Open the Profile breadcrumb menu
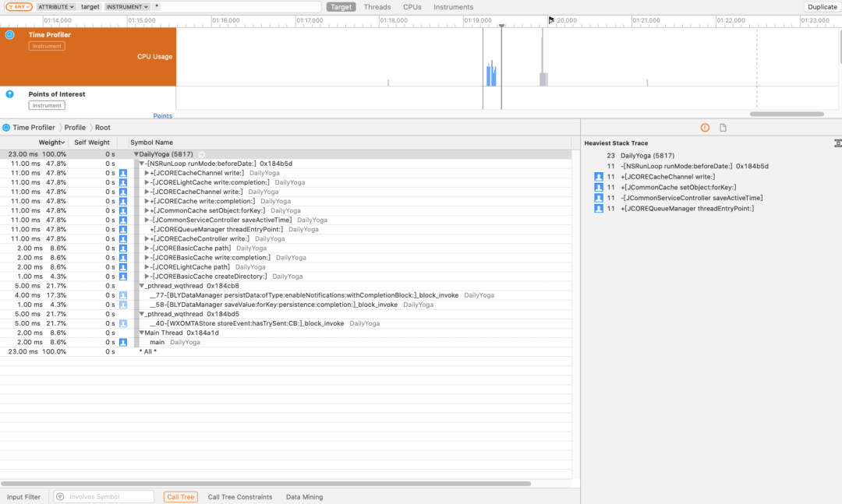 pos(75,128)
